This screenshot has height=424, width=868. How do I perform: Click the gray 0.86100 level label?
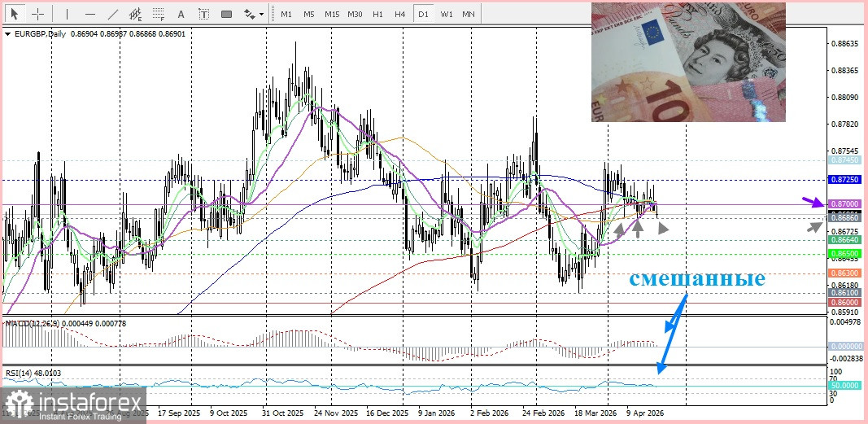point(844,293)
